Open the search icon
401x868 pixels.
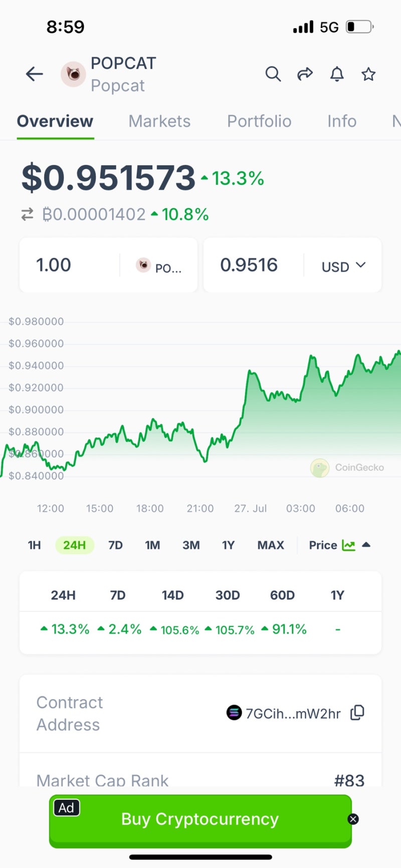tap(273, 74)
